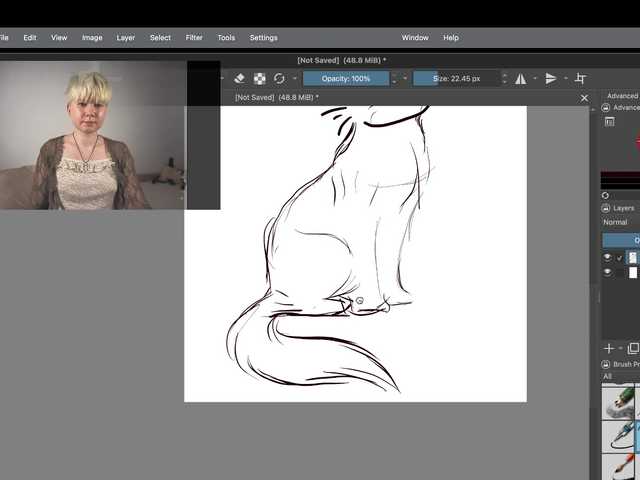Open the dropdown after the Opacity stepper
The height and width of the screenshot is (480, 640).
coord(405,78)
